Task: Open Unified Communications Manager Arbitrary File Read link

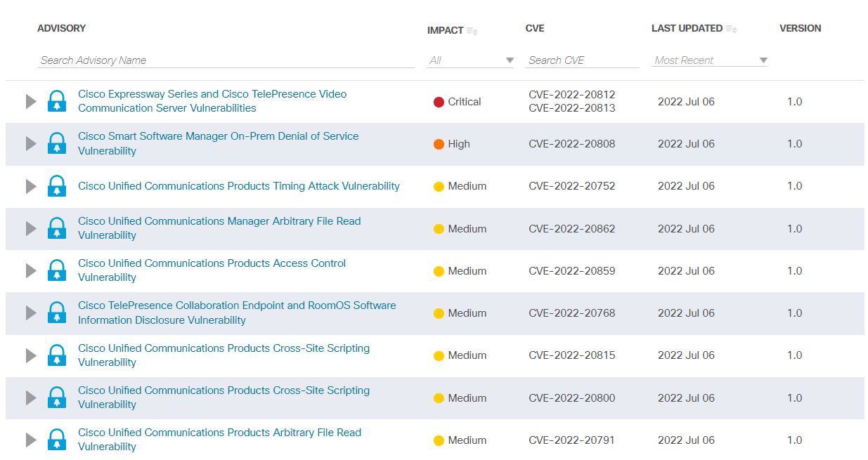Action: [219, 228]
